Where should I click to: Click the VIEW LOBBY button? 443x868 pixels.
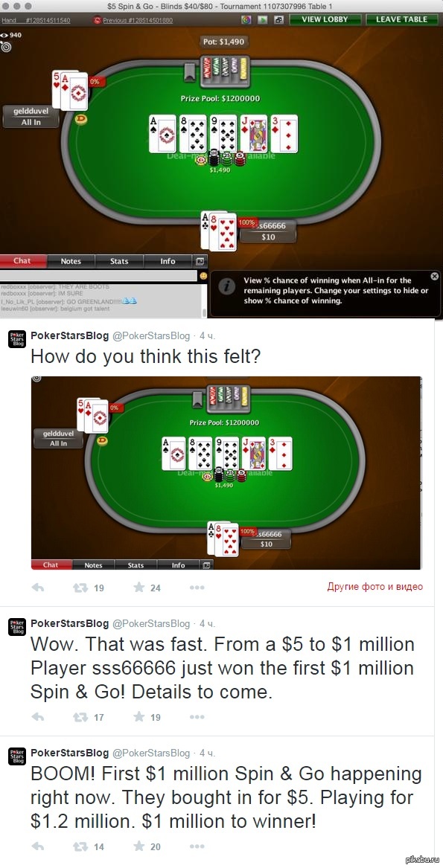pos(325,19)
